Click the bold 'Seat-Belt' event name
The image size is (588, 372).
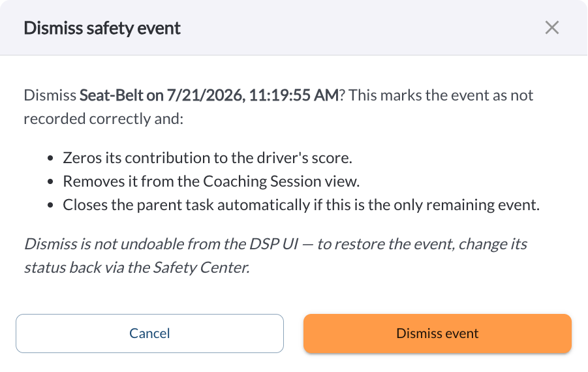click(x=112, y=95)
